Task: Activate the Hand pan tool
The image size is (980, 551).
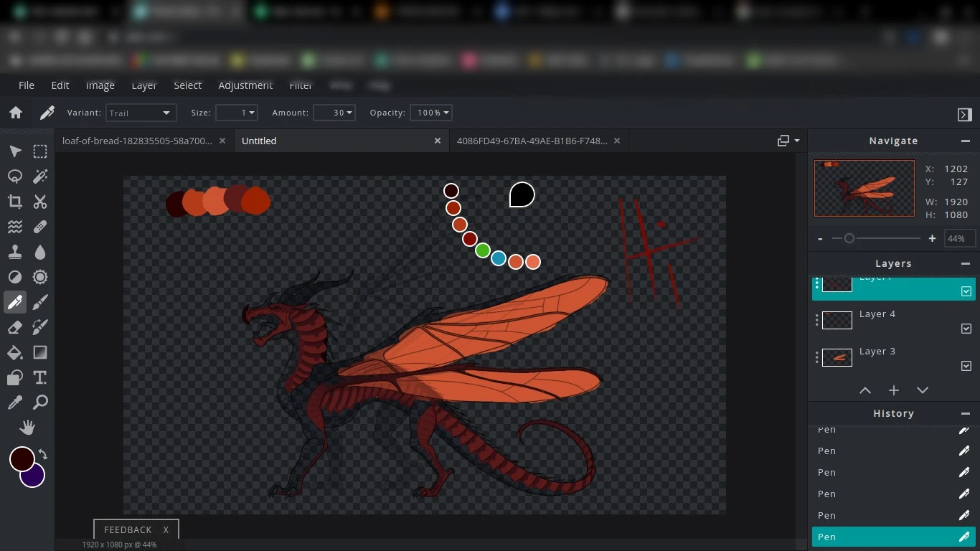Action: point(27,428)
